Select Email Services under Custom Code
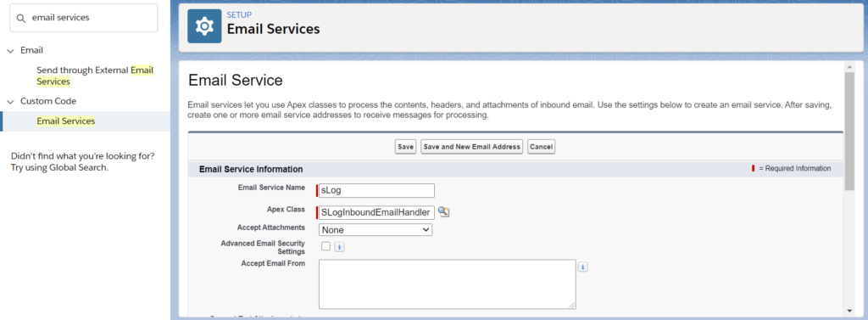 click(x=66, y=121)
